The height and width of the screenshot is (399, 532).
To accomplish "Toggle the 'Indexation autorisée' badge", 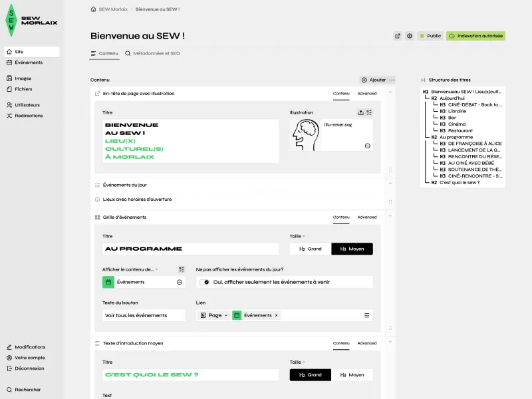I will 477,36.
